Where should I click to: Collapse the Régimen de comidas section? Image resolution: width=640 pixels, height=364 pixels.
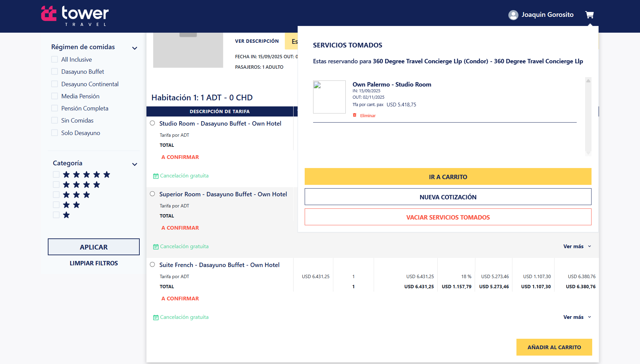coord(134,47)
